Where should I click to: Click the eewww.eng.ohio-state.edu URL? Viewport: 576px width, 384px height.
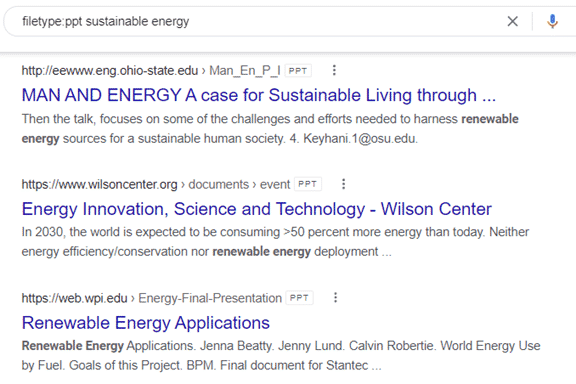click(x=110, y=71)
